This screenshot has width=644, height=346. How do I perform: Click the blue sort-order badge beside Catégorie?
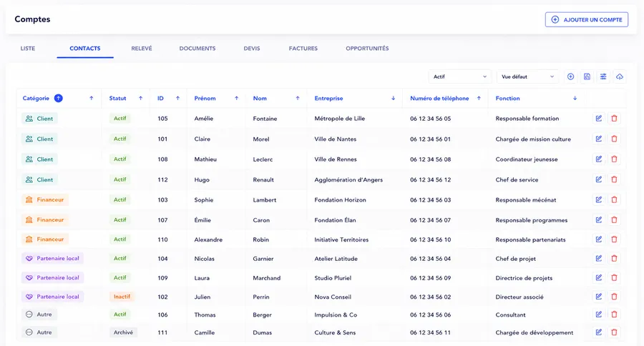point(59,98)
